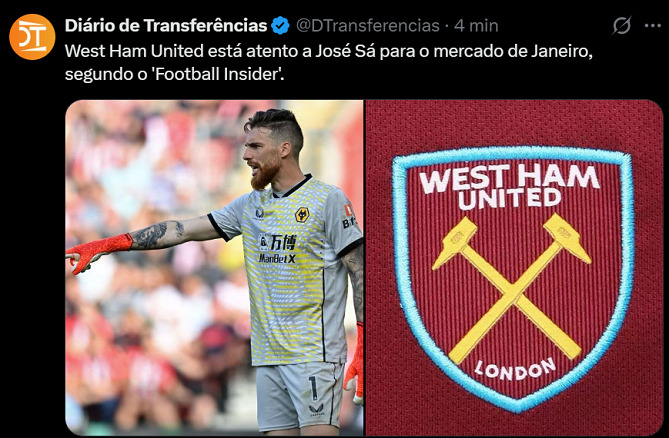Screen dimensions: 669x438
Task: Click the tweet text about West Ham United
Action: coord(329,63)
